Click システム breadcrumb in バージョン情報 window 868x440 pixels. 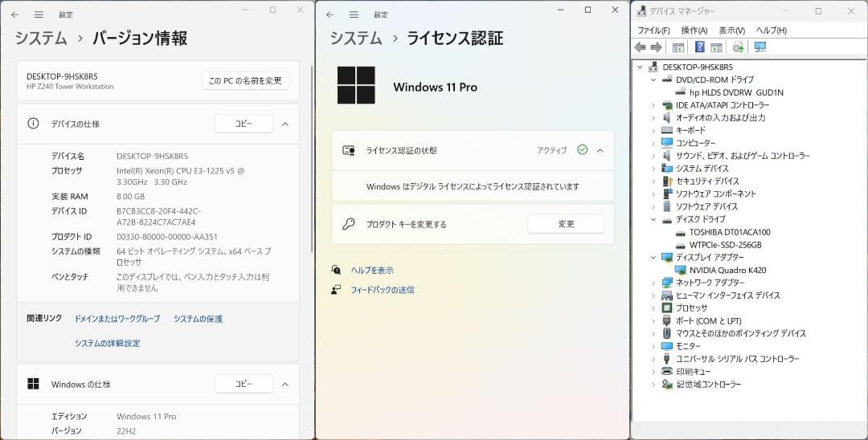[41, 39]
